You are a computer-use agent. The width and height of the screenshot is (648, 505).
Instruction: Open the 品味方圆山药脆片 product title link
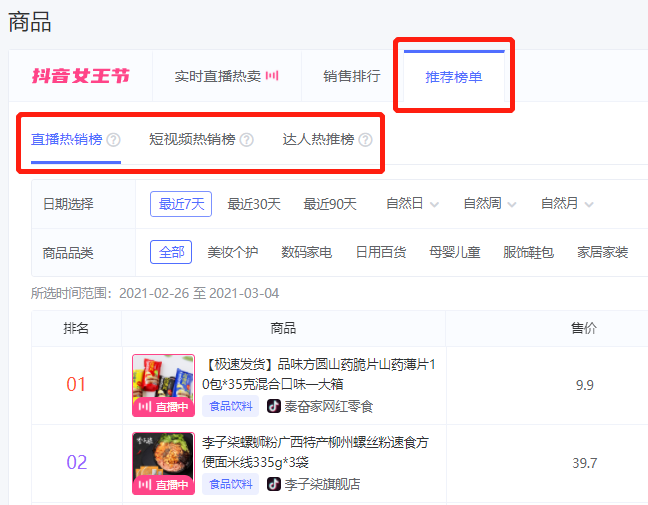coord(319,374)
